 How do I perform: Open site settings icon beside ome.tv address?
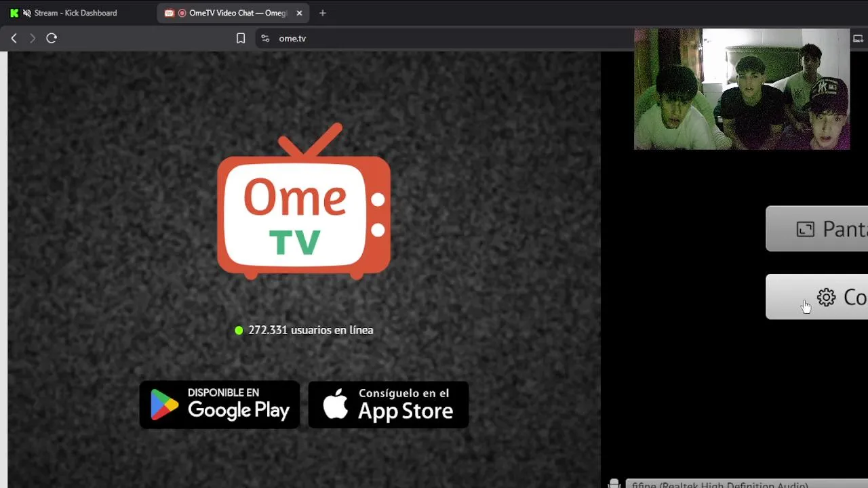pos(265,39)
